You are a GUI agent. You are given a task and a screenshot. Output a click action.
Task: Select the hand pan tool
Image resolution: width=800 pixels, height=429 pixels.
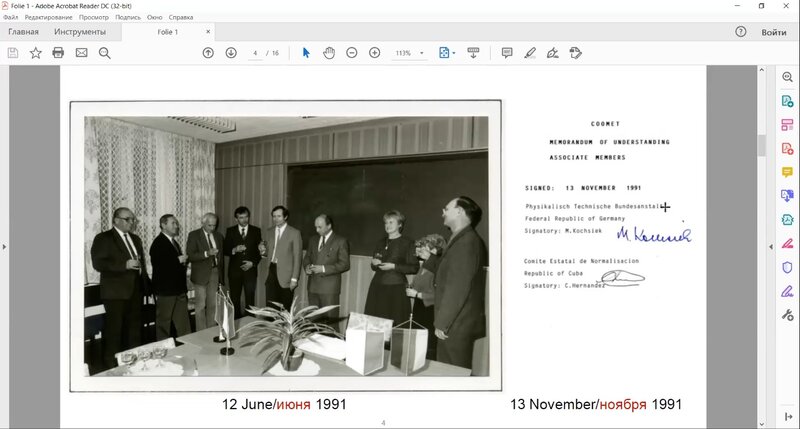(x=329, y=53)
